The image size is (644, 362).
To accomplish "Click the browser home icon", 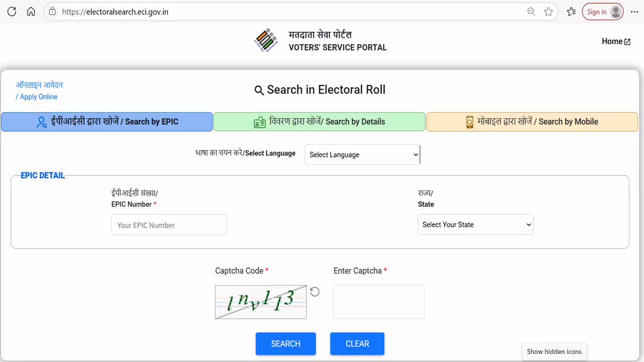I will click(x=31, y=11).
